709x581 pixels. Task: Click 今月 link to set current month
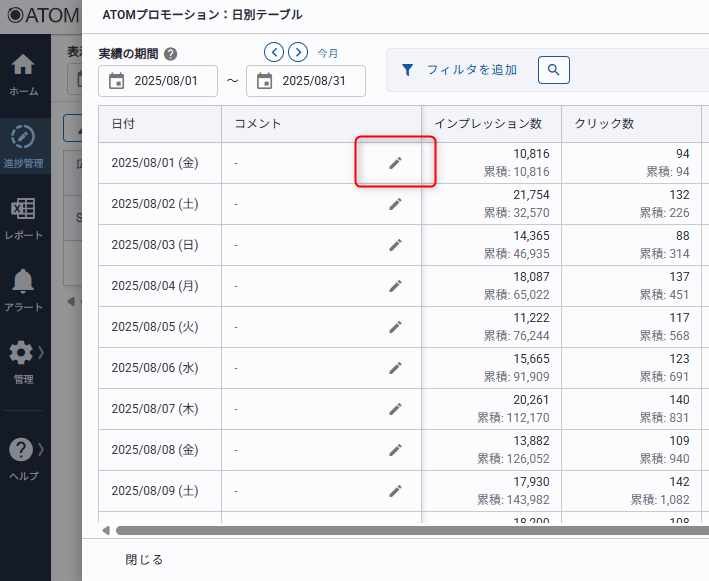coord(328,53)
